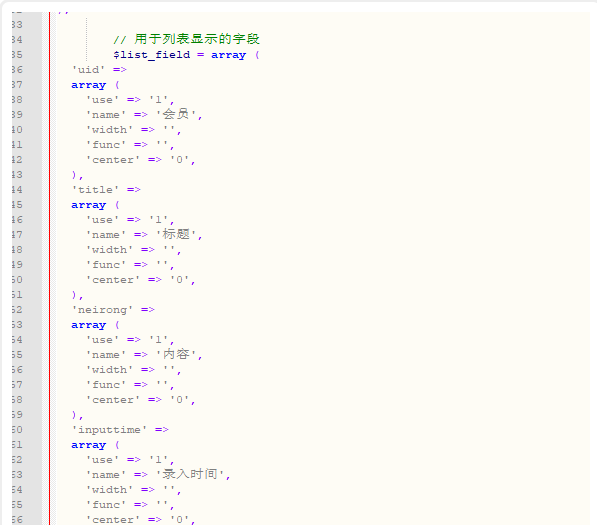The height and width of the screenshot is (525, 597).
Task: Click the 'title' array key
Action: (95, 190)
